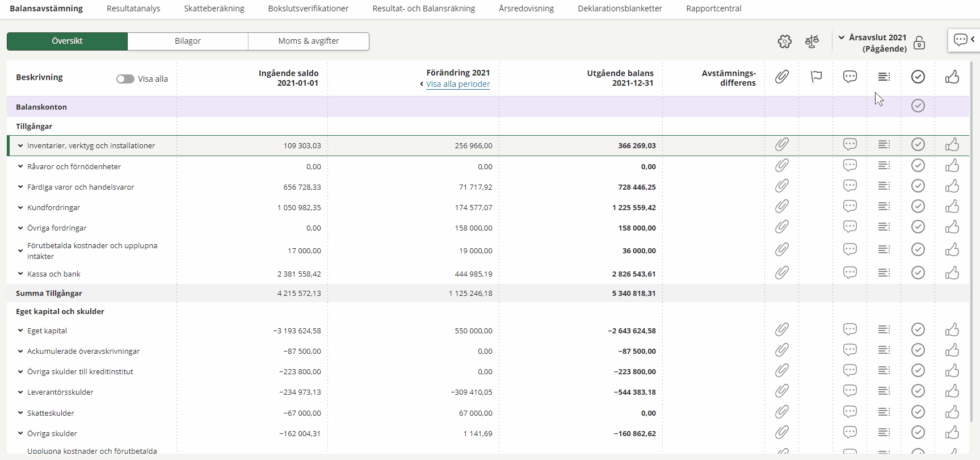This screenshot has height=460, width=980.
Task: Open attachment paperclip for Kundfordringar row
Action: (x=782, y=207)
